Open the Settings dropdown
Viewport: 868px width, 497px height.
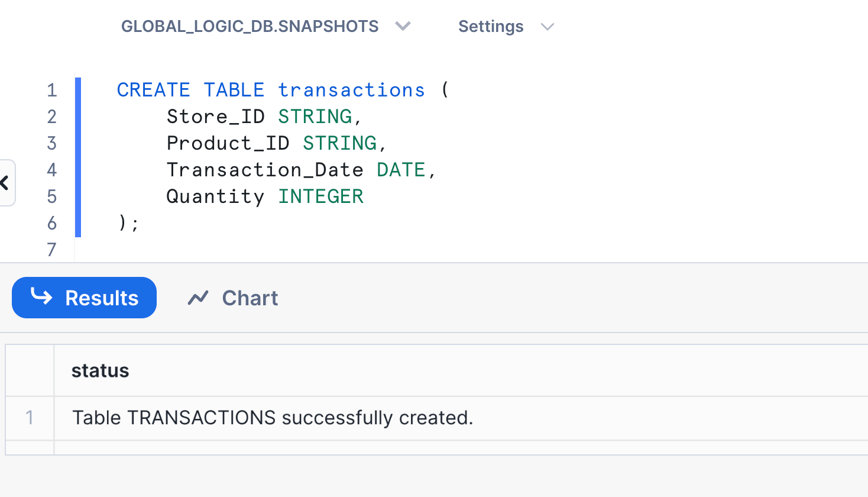(x=506, y=27)
